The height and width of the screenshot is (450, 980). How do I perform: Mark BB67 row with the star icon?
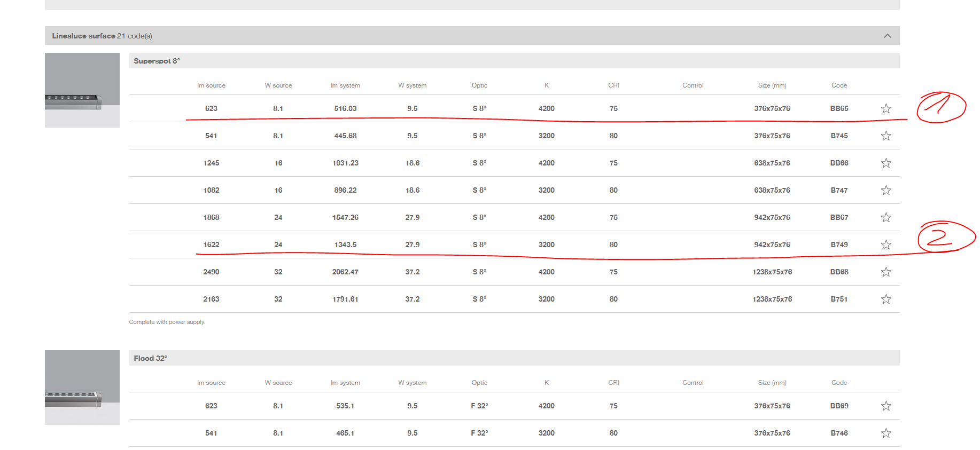(885, 217)
